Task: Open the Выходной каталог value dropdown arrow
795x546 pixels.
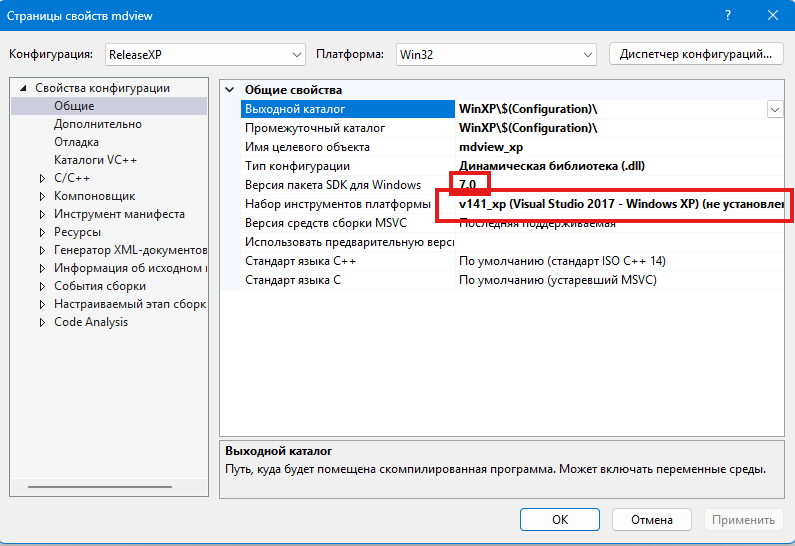Action: coord(775,109)
